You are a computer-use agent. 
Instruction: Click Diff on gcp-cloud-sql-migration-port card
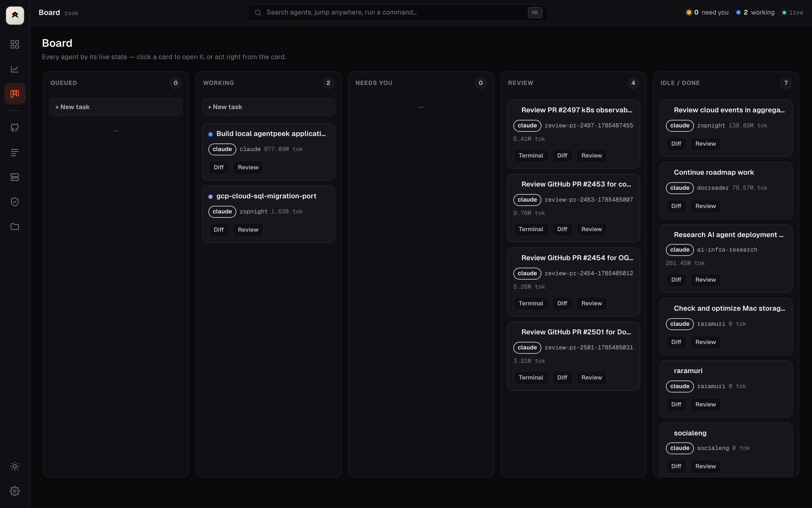click(x=218, y=230)
